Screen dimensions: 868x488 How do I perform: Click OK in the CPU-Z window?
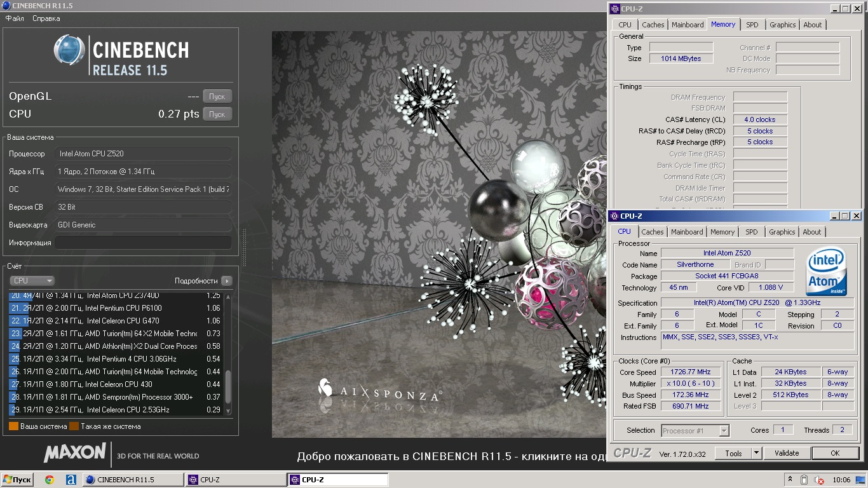tap(835, 453)
